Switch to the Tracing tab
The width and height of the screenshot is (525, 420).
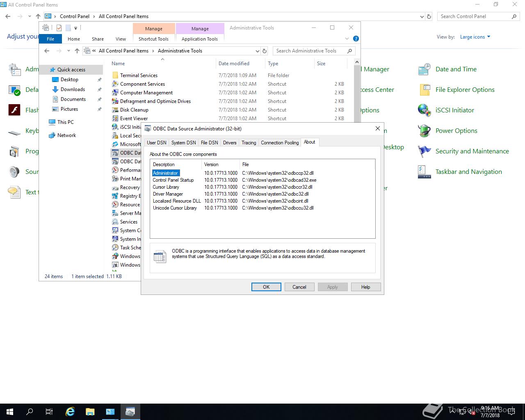pyautogui.click(x=249, y=143)
